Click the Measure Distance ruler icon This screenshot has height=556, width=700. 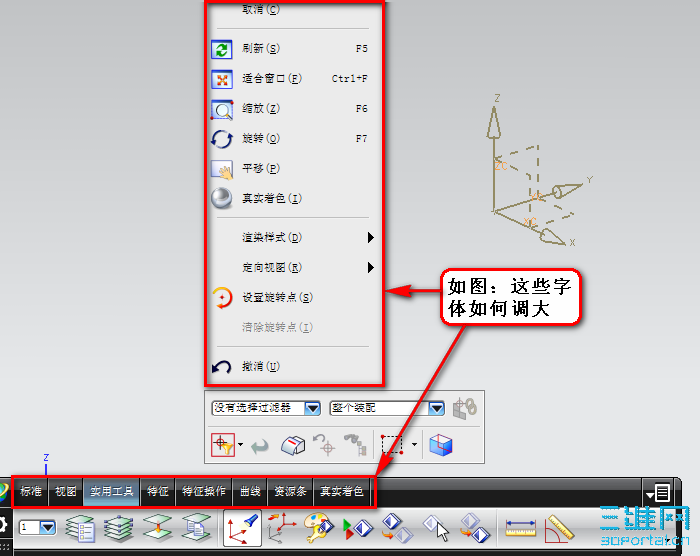[521, 528]
